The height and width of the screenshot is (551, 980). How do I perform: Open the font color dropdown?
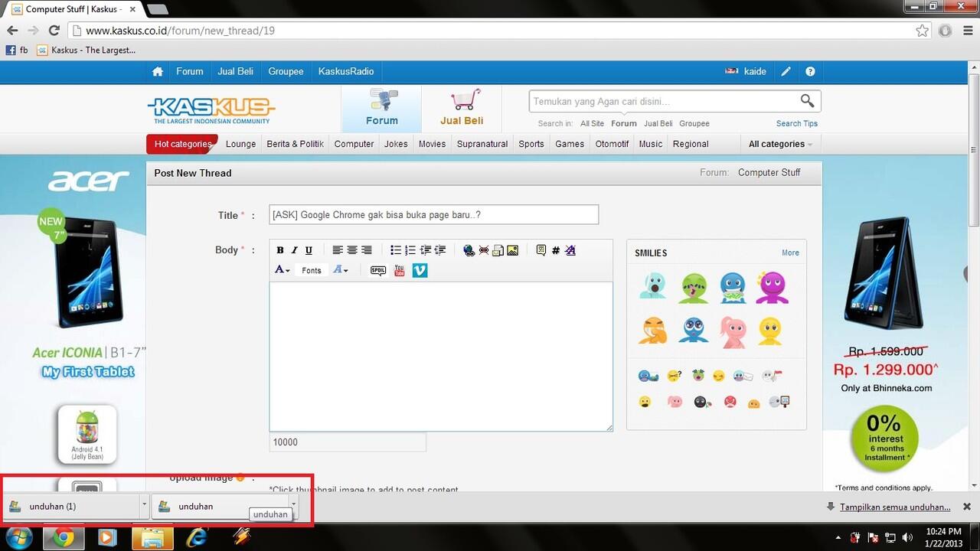283,270
